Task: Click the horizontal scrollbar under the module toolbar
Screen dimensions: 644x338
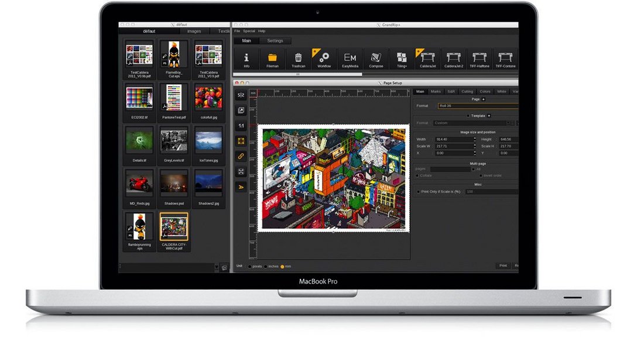Action: pos(298,74)
